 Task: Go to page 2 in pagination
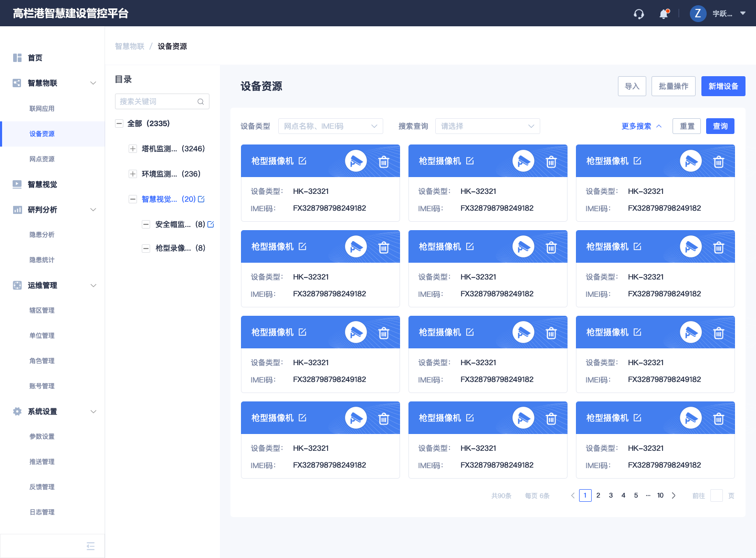pos(598,495)
